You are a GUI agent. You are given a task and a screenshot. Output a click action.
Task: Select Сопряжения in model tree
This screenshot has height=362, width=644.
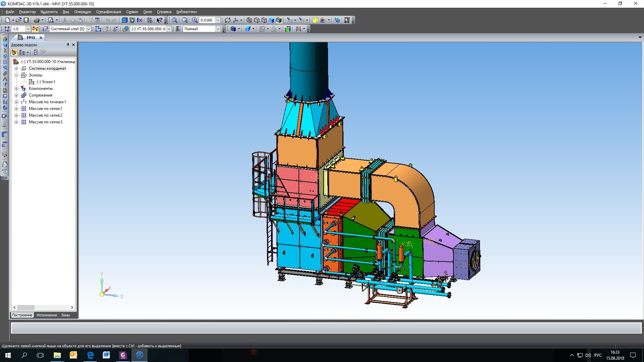pos(40,95)
